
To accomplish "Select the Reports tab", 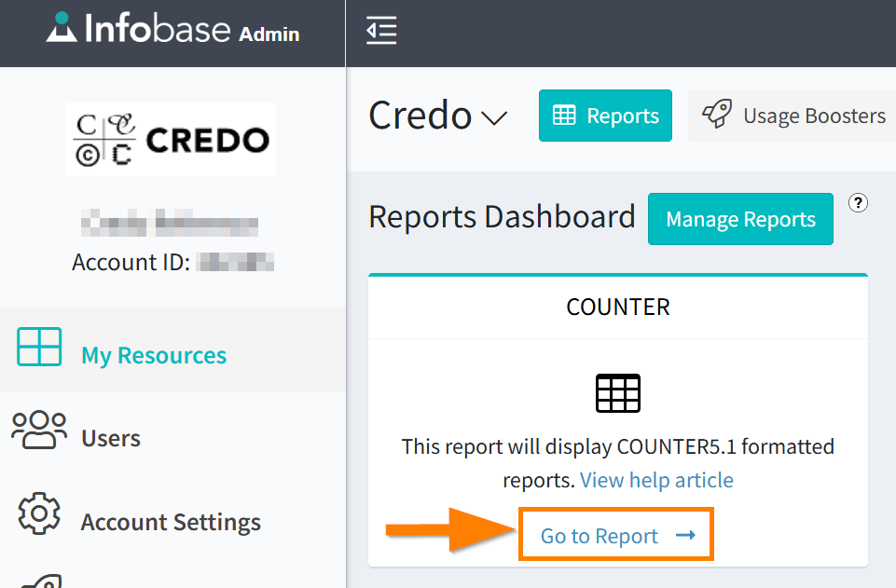I will click(605, 116).
